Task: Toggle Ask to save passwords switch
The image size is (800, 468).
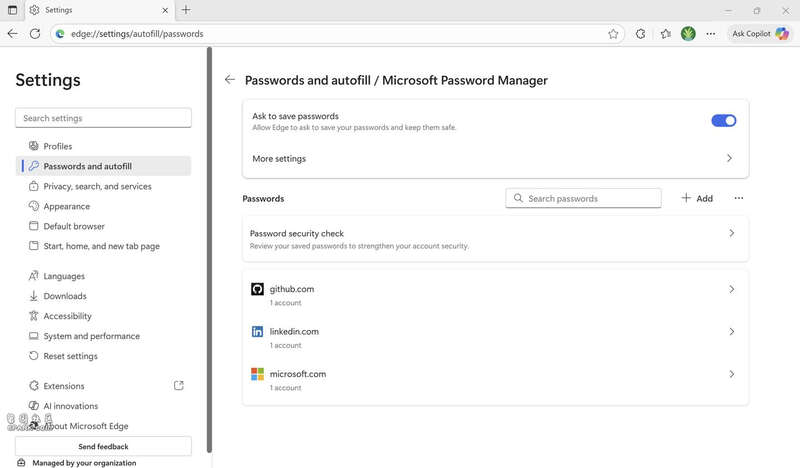Action: [x=723, y=121]
